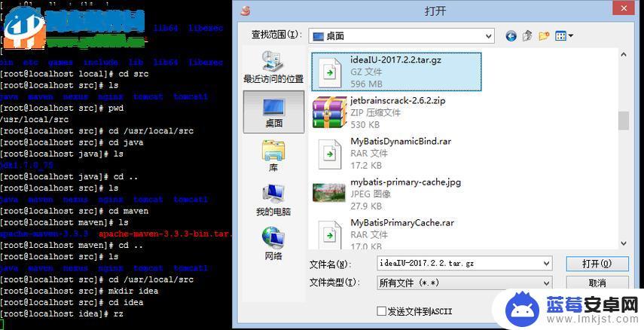644x330 pixels.
Task: Click '/usr/local/src' pwd output in terminal
Action: click(34, 120)
